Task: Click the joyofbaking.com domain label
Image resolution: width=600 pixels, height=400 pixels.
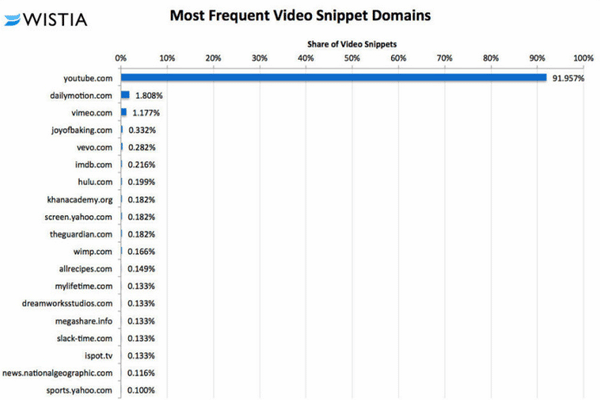Action: click(x=82, y=131)
